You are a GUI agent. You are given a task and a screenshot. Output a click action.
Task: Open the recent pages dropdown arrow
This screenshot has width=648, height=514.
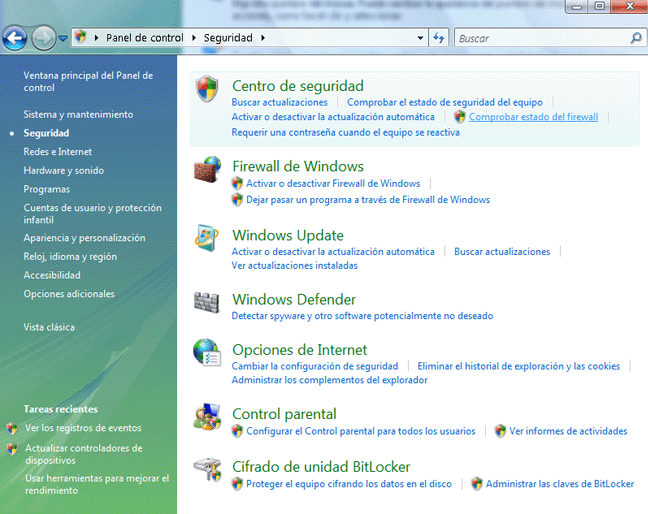[63, 38]
